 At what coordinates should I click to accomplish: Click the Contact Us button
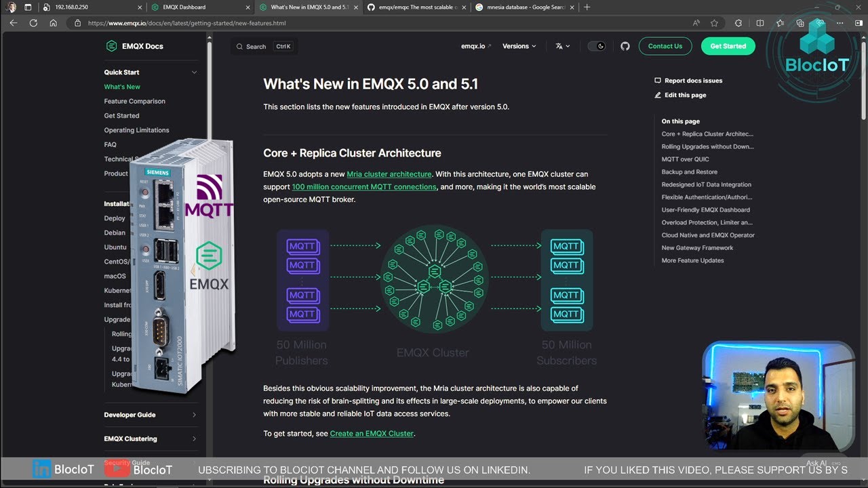pos(665,46)
